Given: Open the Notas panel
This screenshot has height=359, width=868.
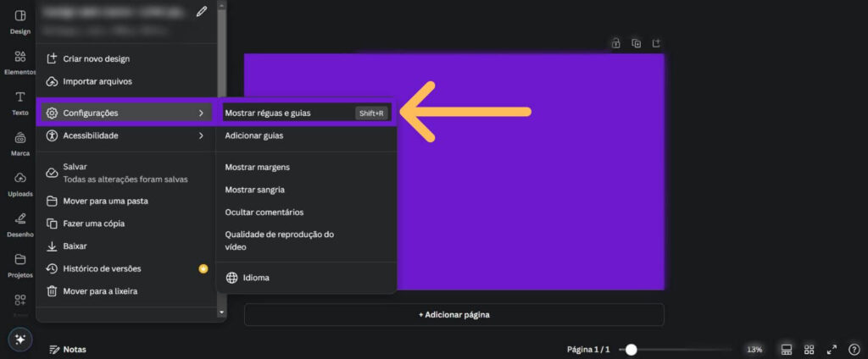Looking at the screenshot, I should pos(68,349).
